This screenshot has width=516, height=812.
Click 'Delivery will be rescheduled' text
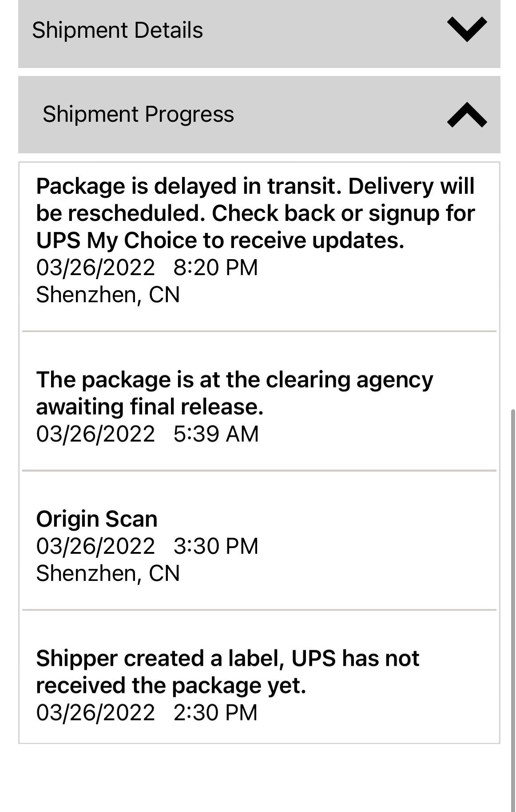411,186
